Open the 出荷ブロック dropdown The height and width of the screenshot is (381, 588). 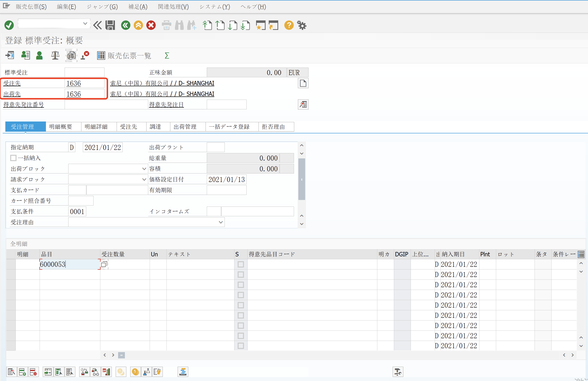[144, 169]
